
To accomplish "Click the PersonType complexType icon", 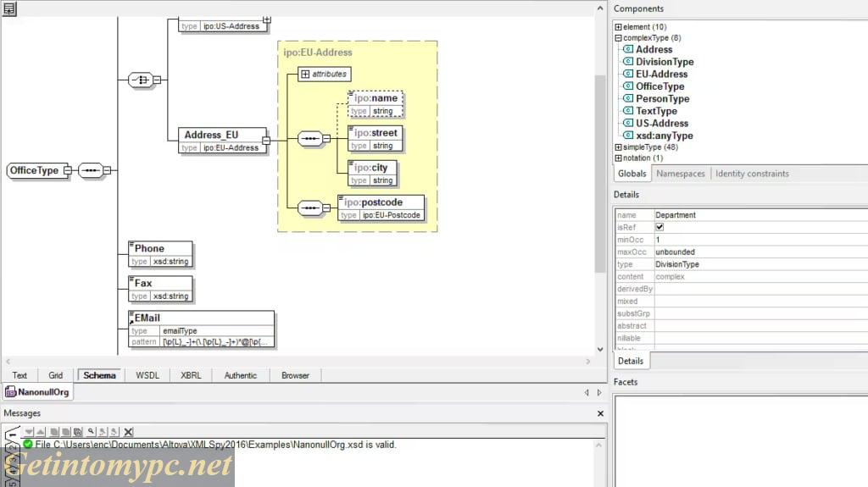I will tap(628, 99).
